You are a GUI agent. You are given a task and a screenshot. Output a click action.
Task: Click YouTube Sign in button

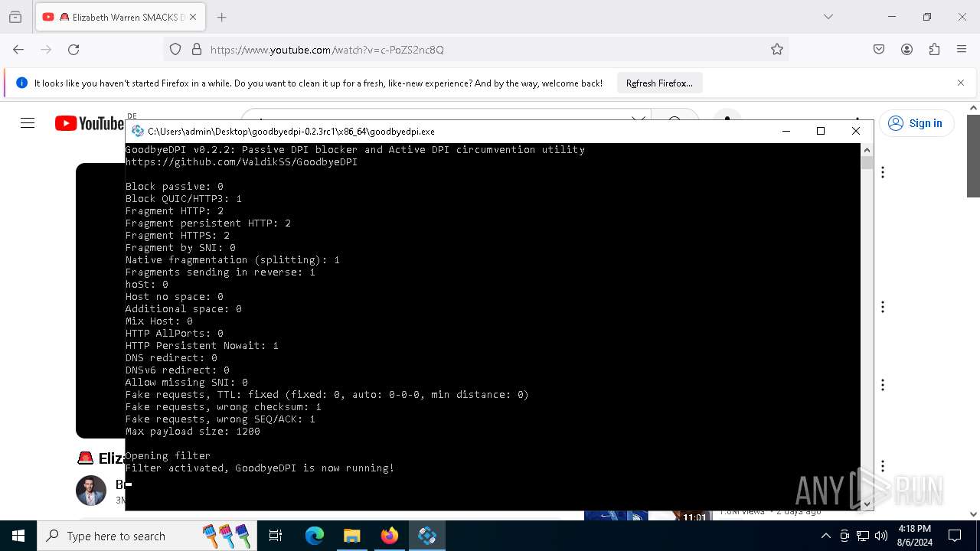pyautogui.click(x=916, y=123)
